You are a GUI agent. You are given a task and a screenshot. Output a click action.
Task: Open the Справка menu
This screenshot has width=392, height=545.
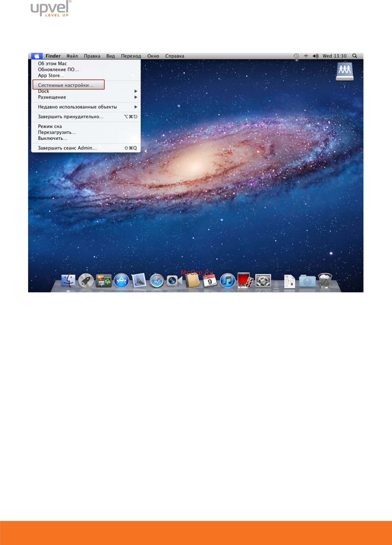(175, 56)
